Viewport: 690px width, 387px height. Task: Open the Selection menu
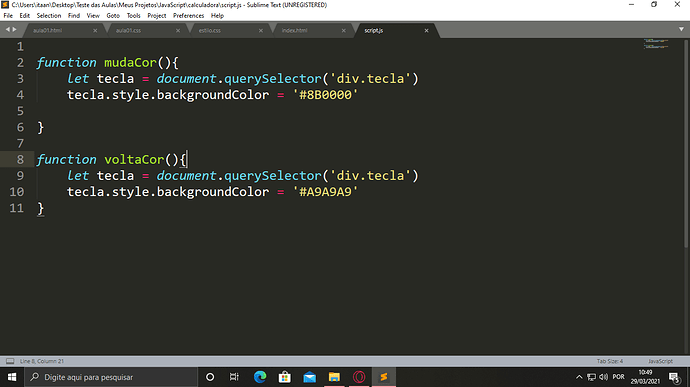pyautogui.click(x=48, y=15)
